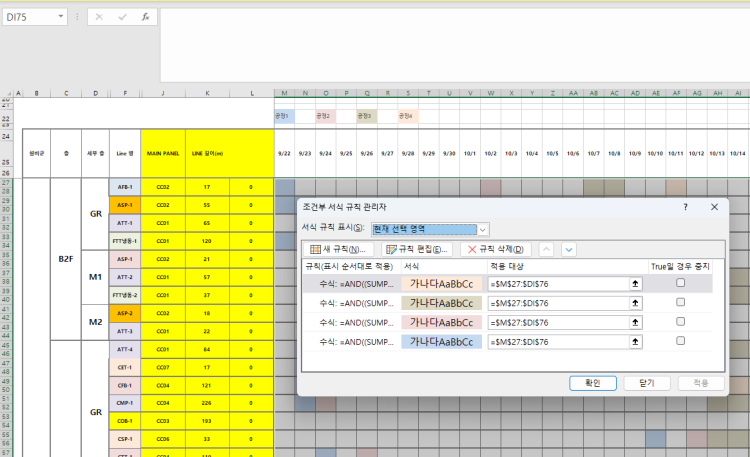This screenshot has height=457, width=750.
Task: Check 'Stop if True' for the second rule
Action: [681, 303]
